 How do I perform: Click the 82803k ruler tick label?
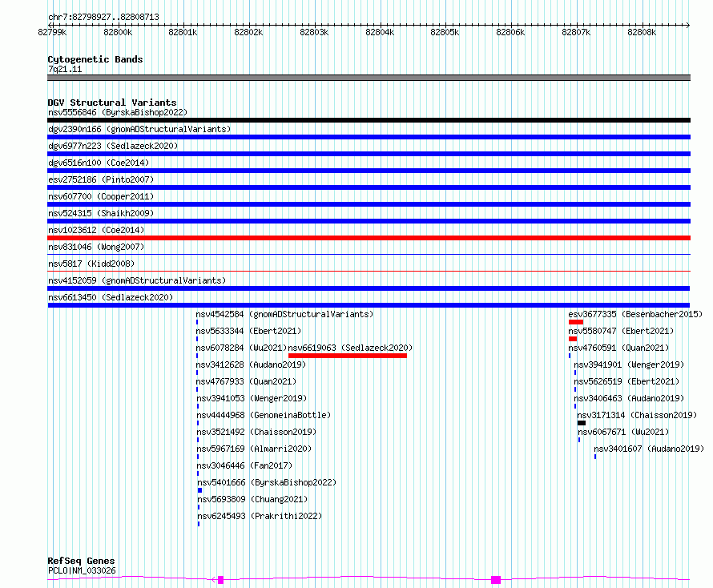coord(314,32)
